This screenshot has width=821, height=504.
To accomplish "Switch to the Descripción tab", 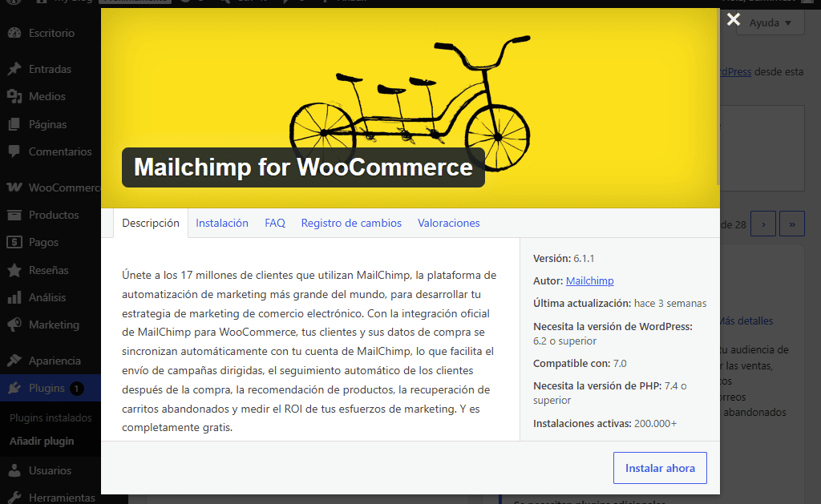I will pyautogui.click(x=151, y=223).
